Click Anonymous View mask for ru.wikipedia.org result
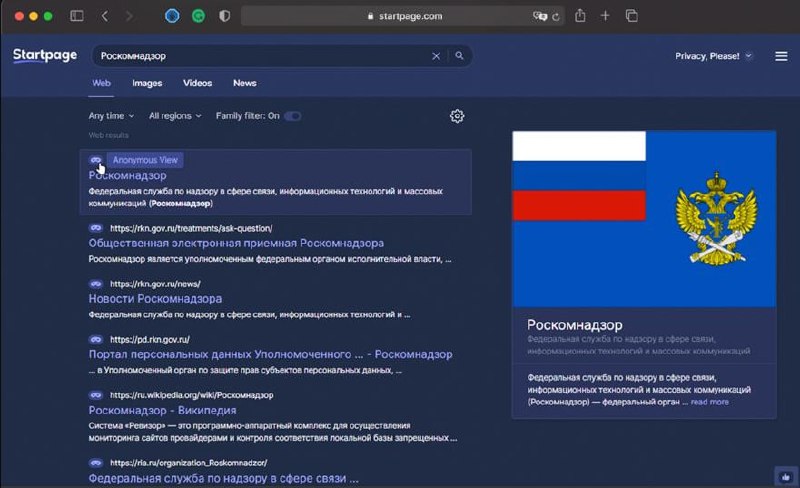 coord(95,395)
